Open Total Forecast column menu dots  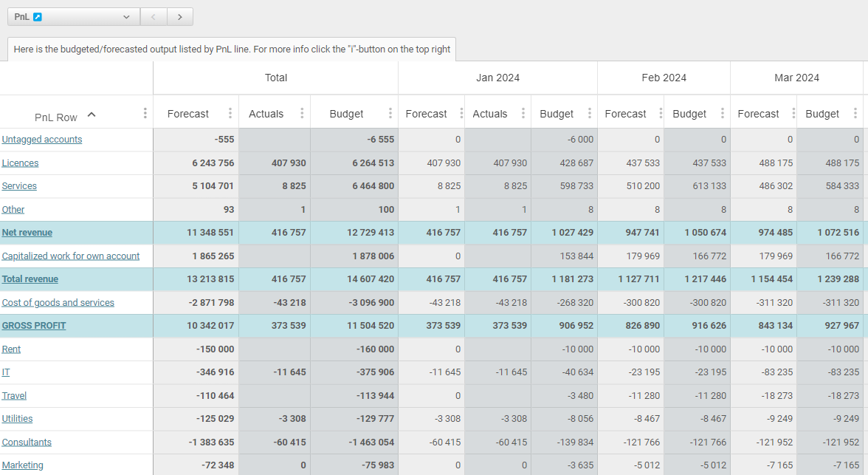230,114
